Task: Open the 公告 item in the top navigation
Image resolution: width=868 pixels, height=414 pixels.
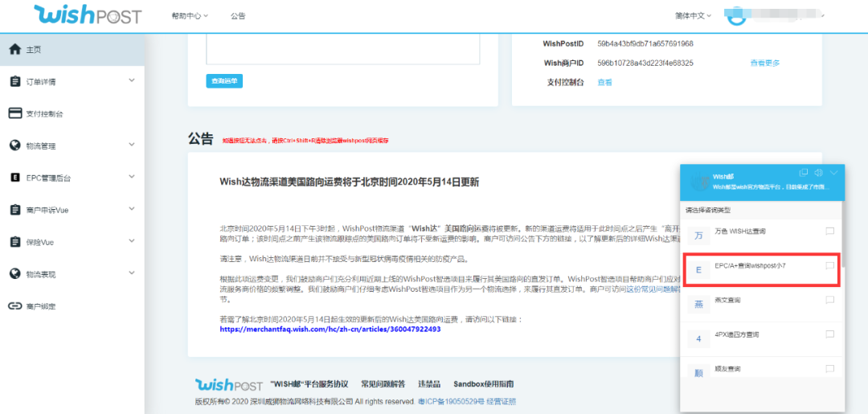Action: coord(238,16)
